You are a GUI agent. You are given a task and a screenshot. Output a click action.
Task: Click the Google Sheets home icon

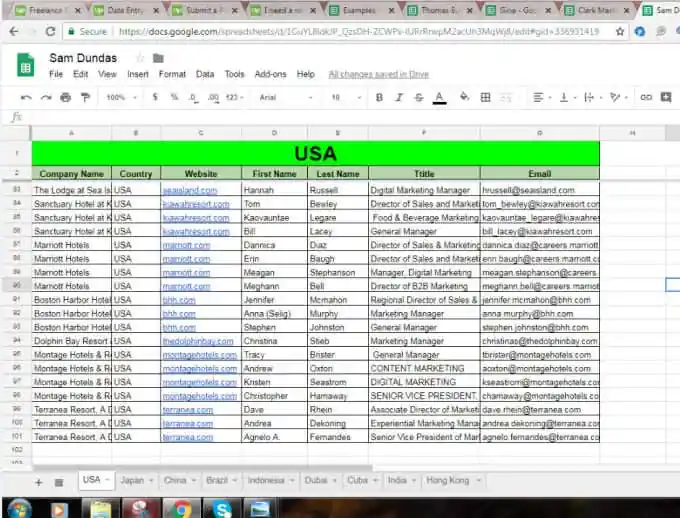click(x=26, y=65)
